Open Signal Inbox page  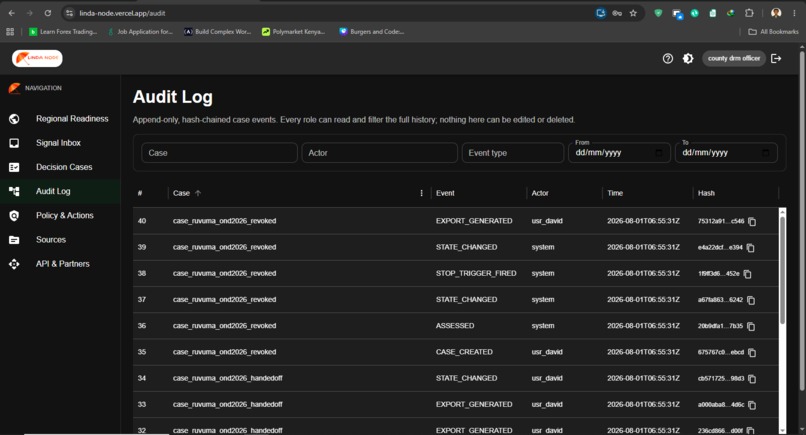tap(60, 143)
